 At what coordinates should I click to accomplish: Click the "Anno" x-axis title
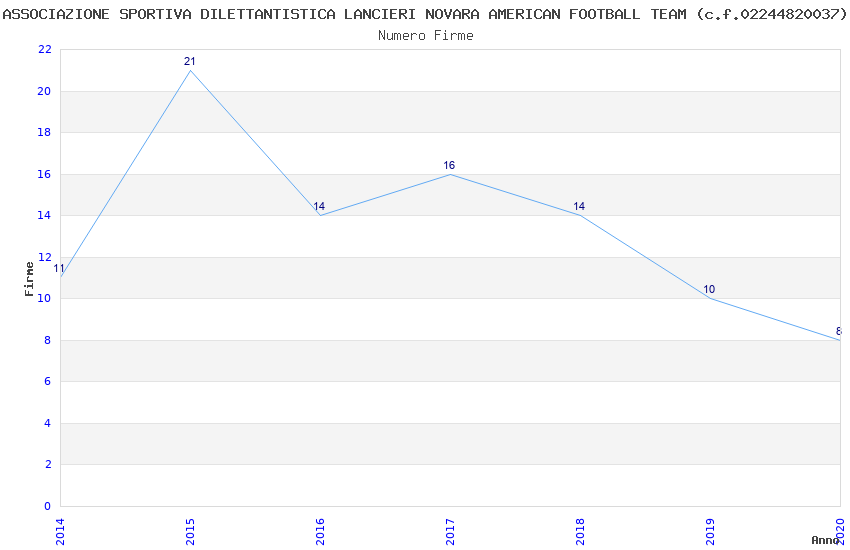(825, 540)
